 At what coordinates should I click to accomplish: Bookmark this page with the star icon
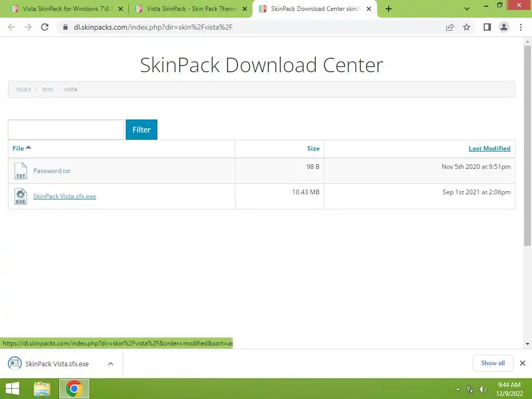pos(467,27)
